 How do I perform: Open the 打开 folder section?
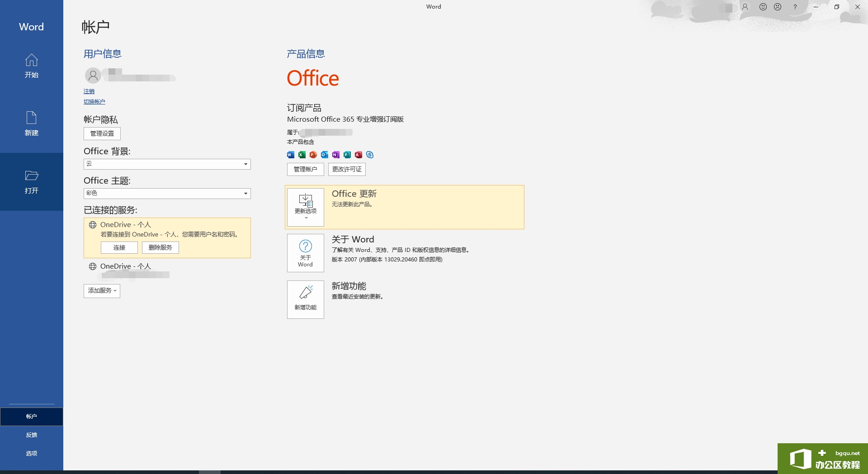tap(31, 182)
